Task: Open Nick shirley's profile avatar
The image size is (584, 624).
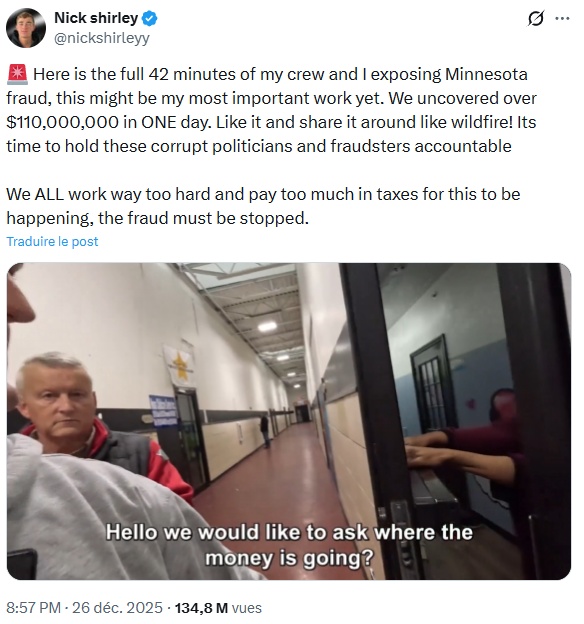Action: [x=26, y=28]
